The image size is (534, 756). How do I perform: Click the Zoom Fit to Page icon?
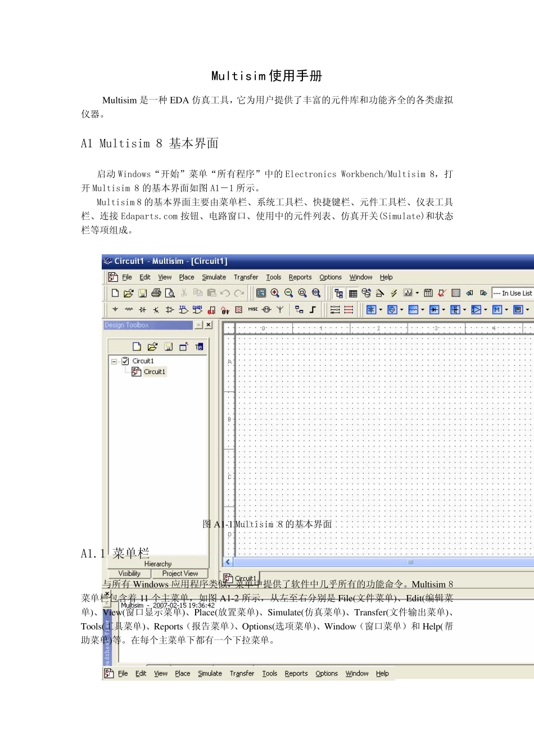point(316,293)
